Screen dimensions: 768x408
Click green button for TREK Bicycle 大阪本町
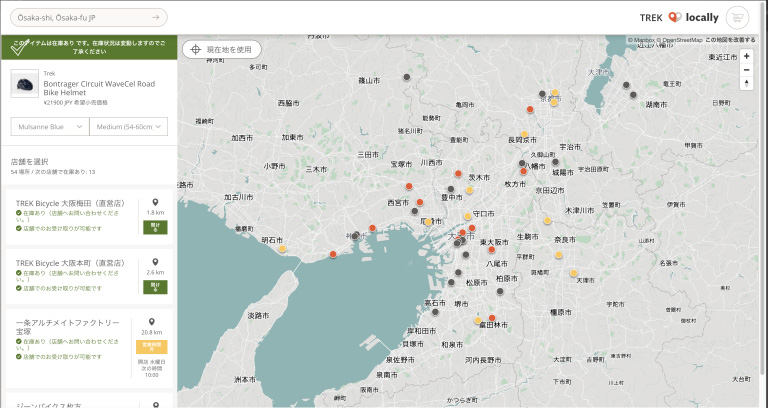point(155,286)
